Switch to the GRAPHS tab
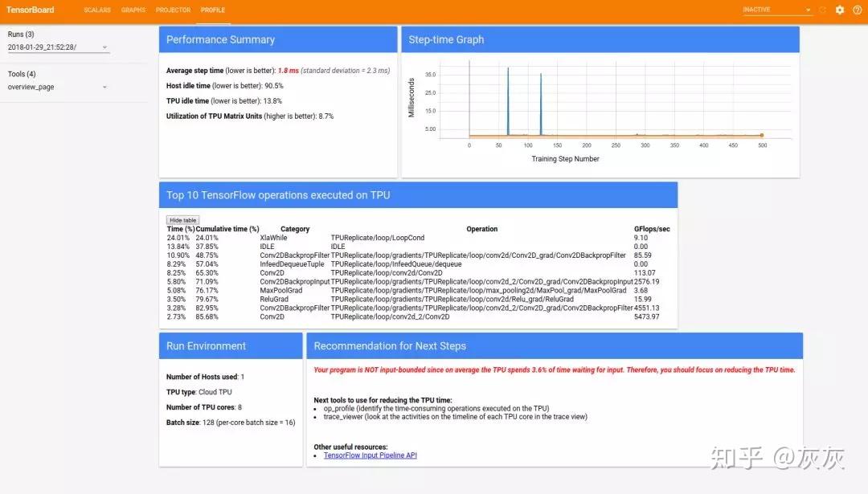 133,10
